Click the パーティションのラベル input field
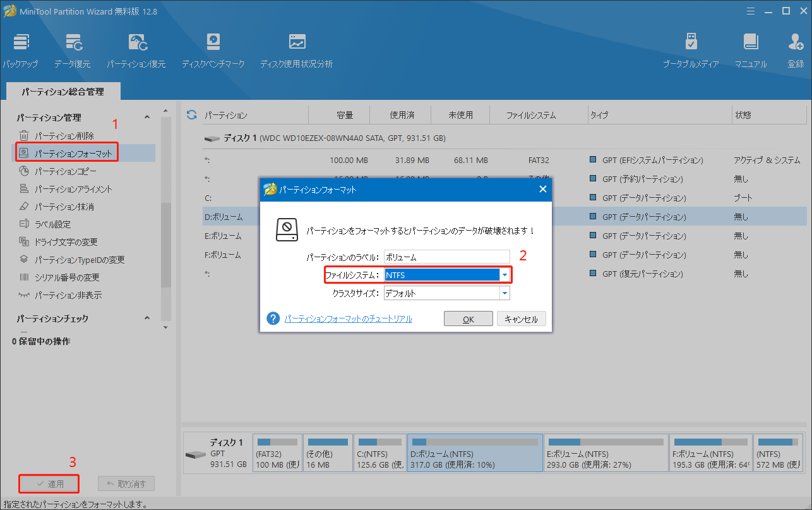This screenshot has height=510, width=812. (x=446, y=257)
